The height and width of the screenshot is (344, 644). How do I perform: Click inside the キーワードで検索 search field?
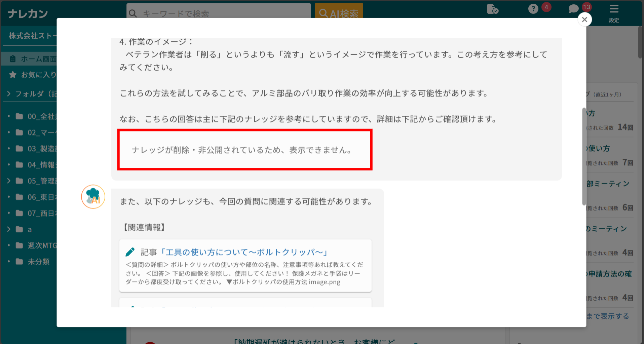[x=219, y=13]
